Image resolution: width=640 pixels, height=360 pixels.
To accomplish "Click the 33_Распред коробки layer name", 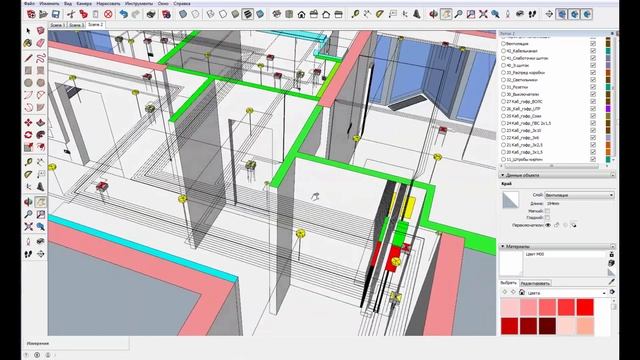I will click(526, 73).
